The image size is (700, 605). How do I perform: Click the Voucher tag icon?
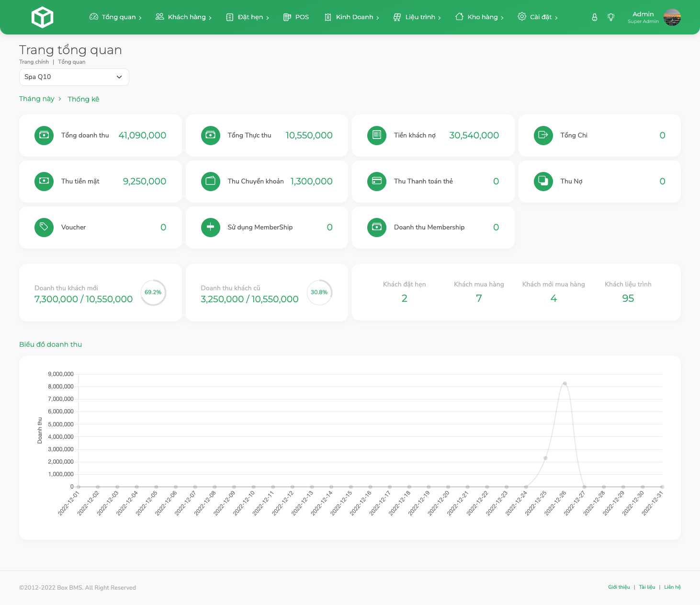44,228
